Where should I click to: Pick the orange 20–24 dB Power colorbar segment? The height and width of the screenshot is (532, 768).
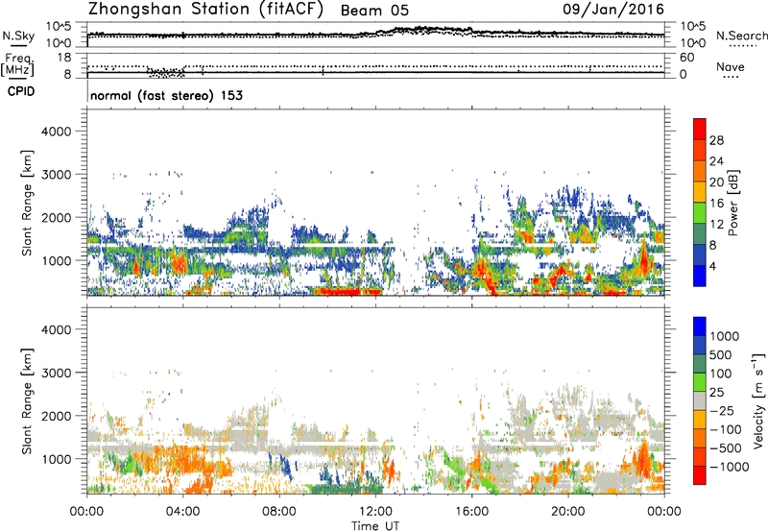click(x=700, y=171)
